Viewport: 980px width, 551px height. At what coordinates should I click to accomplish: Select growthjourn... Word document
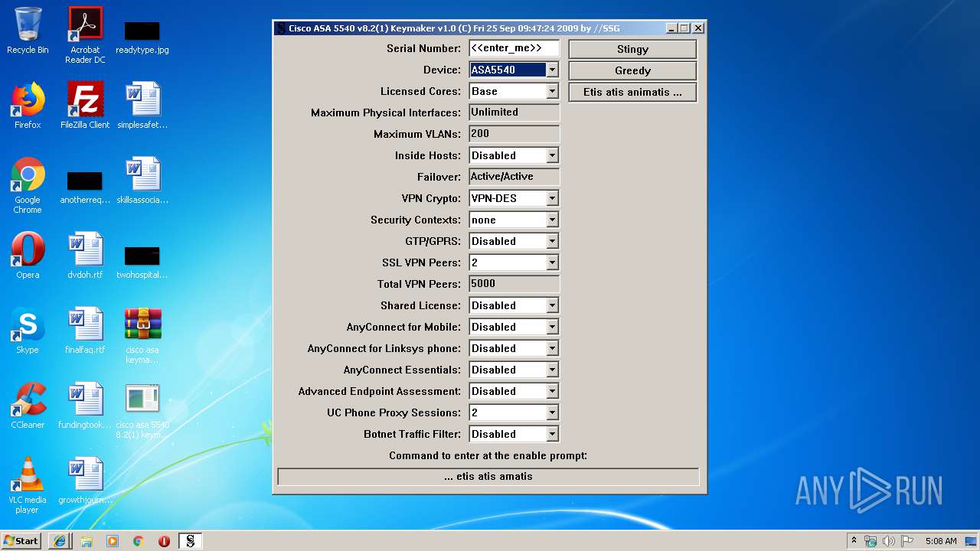coord(85,481)
